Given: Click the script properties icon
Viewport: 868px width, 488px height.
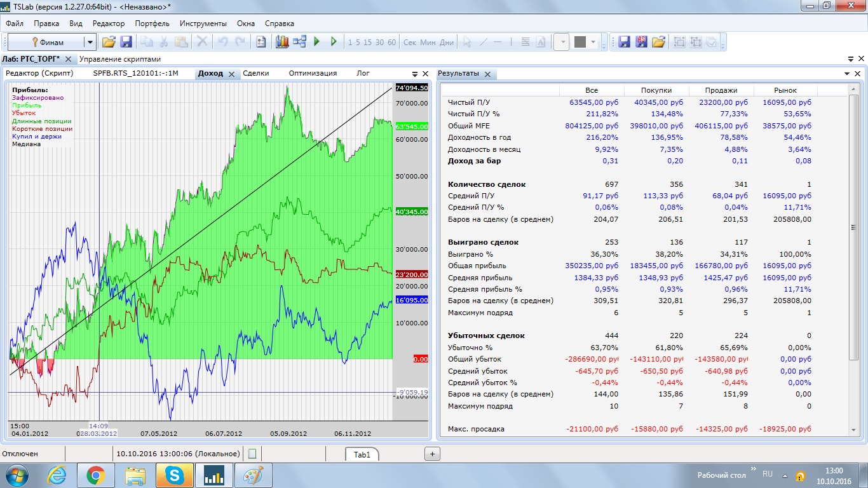Looking at the screenshot, I should (x=261, y=42).
